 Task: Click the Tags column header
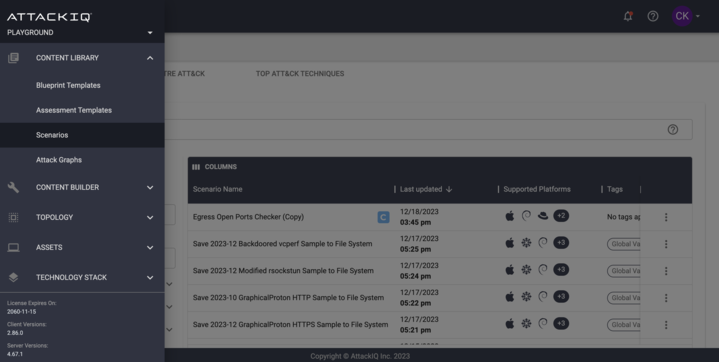pyautogui.click(x=615, y=189)
